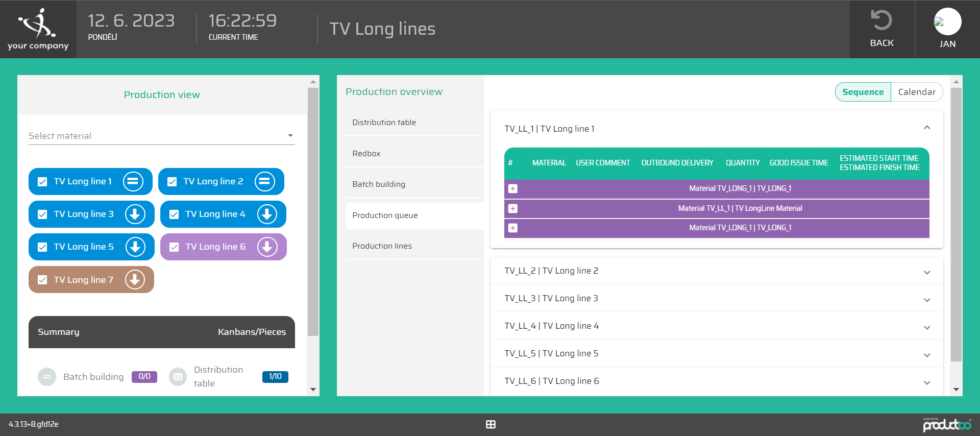
Task: Expand first Material TV_LONG_1 row plus icon
Action: [513, 189]
